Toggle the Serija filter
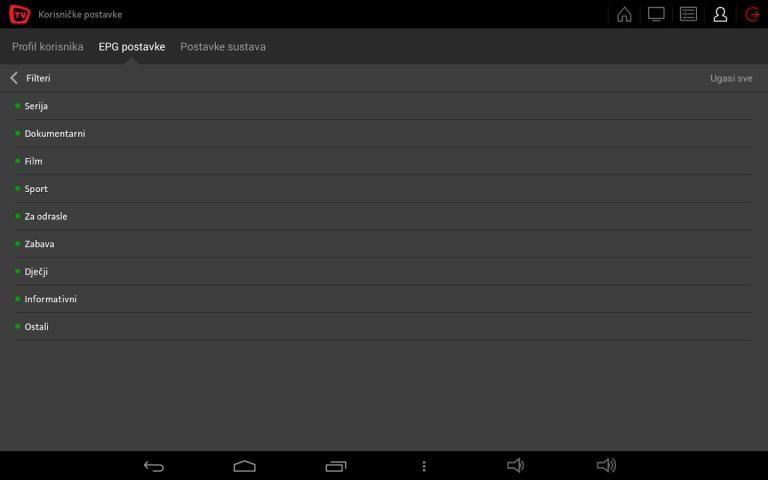Image resolution: width=768 pixels, height=480 pixels. [x=384, y=106]
